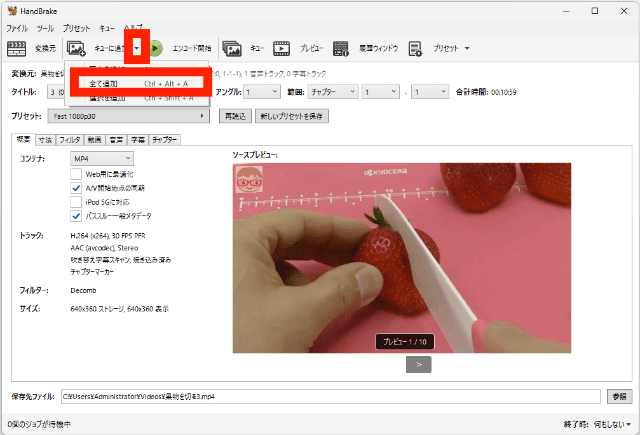
Task: Click 新しいプリセットを保存 button
Action: (292, 116)
